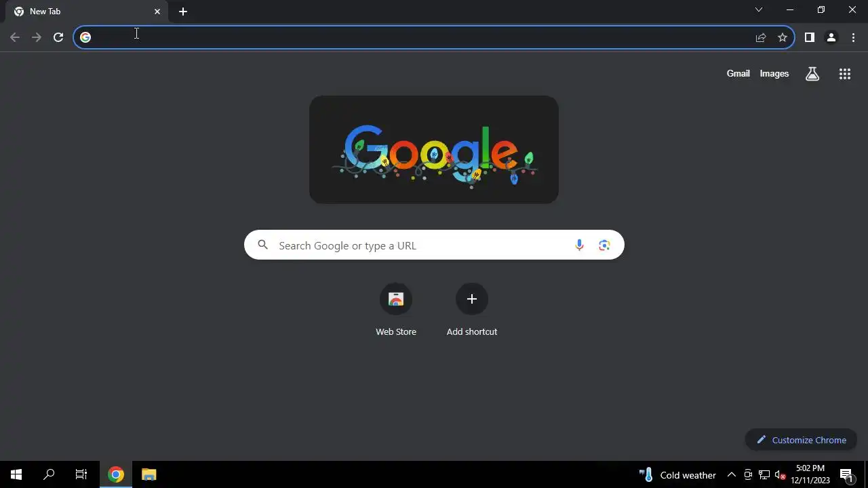The image size is (868, 488).
Task: Open Google Images link
Action: click(774, 73)
